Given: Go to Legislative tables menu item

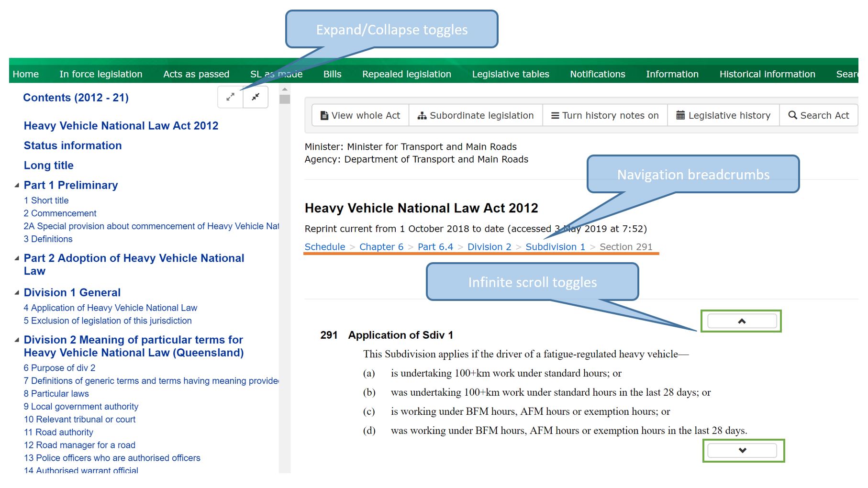Looking at the screenshot, I should 511,74.
